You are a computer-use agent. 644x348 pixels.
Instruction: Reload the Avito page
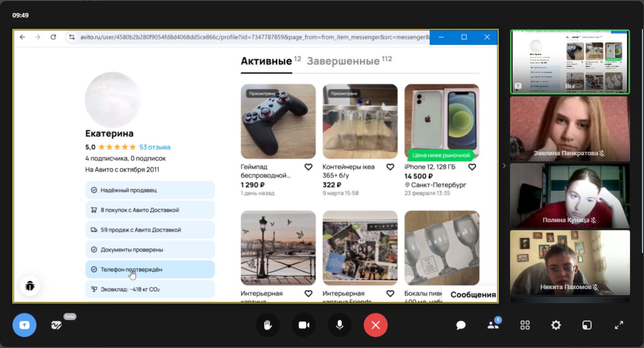[53, 37]
